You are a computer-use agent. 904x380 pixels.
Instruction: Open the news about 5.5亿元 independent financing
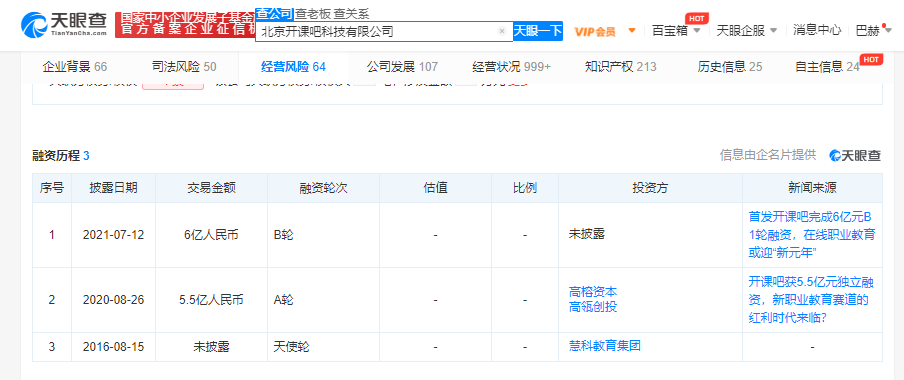[x=812, y=300]
